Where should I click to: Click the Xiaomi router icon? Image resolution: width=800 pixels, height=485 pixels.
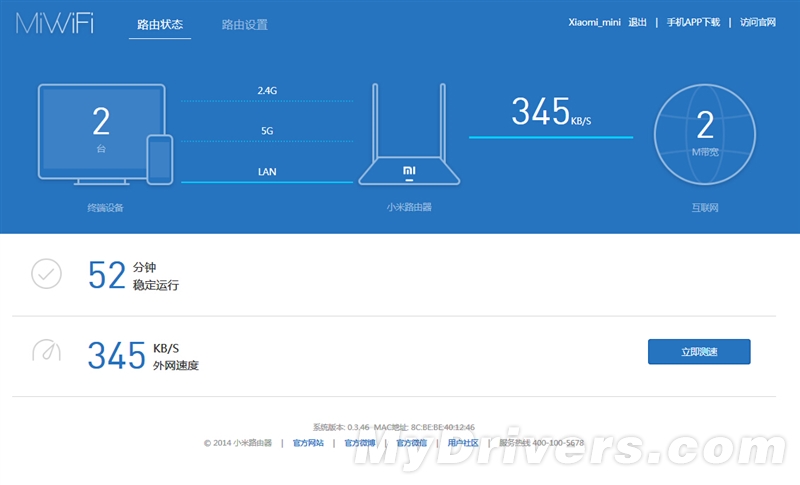pos(409,135)
